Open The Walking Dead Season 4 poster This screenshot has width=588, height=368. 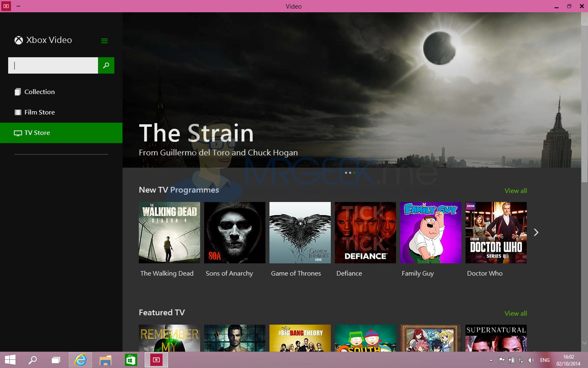coord(169,233)
